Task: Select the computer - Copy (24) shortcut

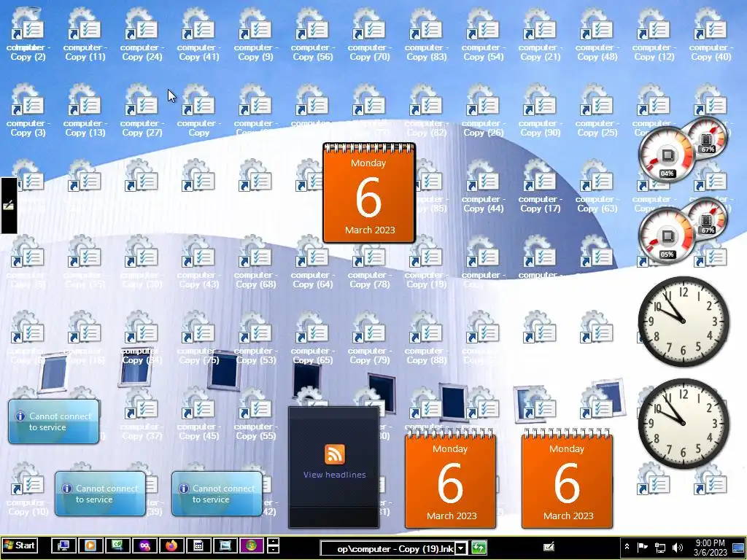Action: [x=142, y=34]
